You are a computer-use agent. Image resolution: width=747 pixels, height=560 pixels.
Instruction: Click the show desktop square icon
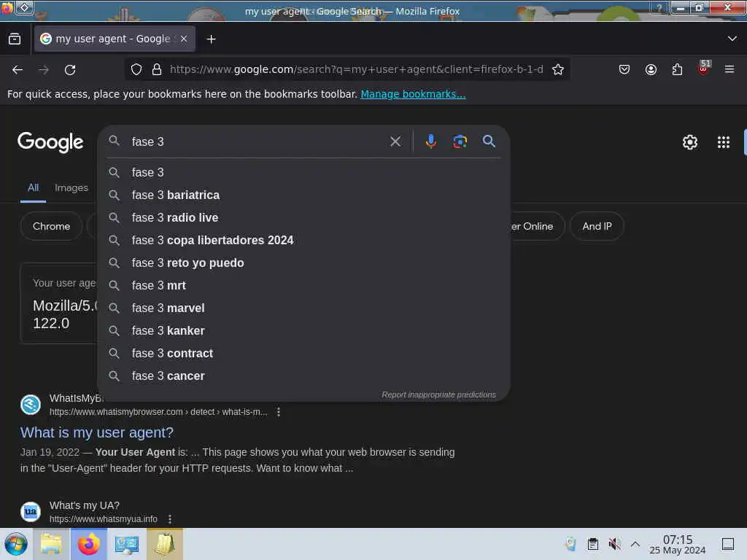pyautogui.click(x=727, y=544)
